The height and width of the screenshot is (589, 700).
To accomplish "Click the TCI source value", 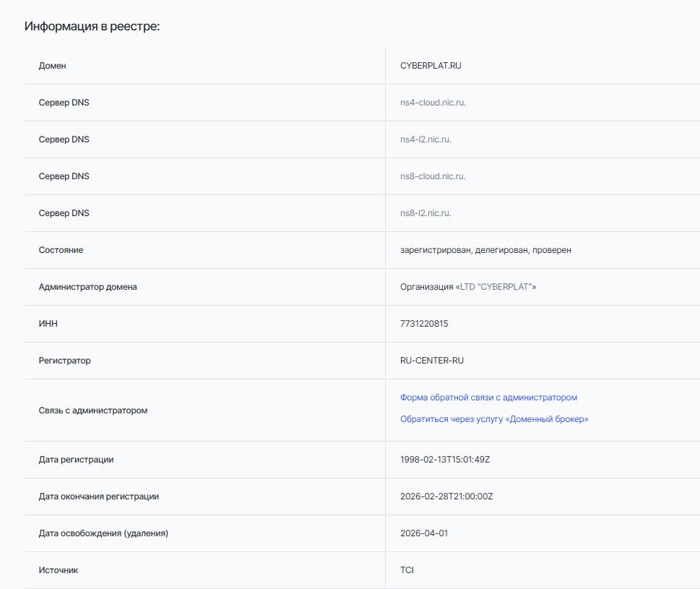I will coord(407,570).
